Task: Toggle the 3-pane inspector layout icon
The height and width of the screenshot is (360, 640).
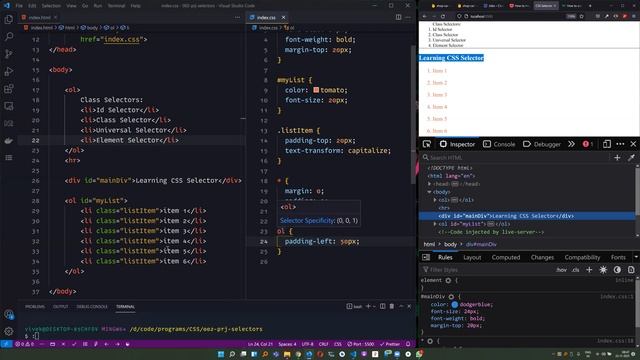Action: pyautogui.click(x=426, y=257)
